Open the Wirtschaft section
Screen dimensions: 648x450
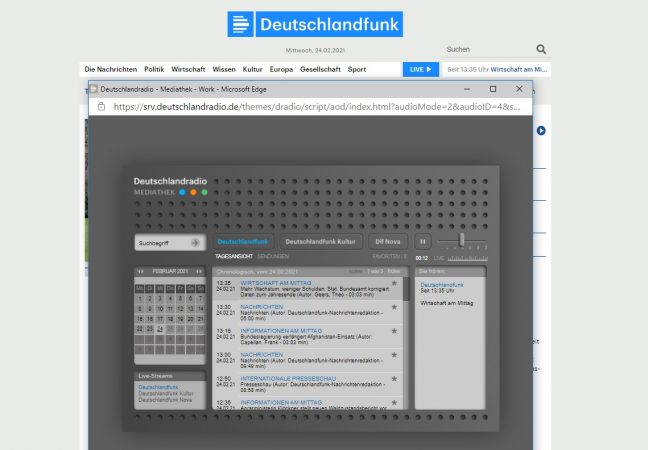pyautogui.click(x=188, y=69)
